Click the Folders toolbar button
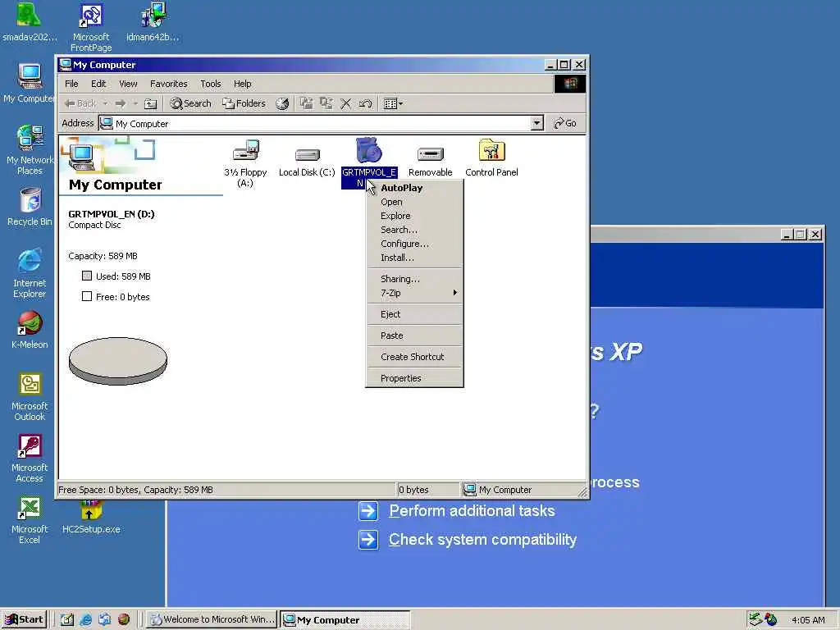840x630 pixels. 244,104
